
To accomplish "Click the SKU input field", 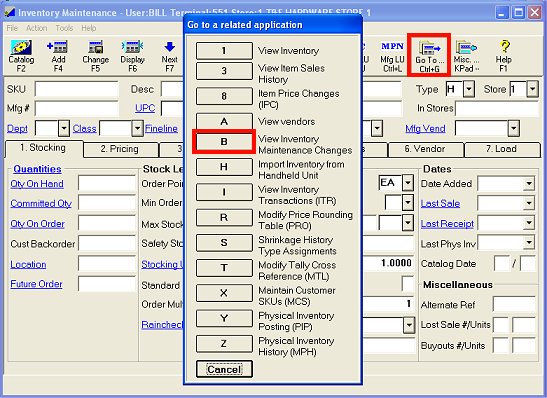I will click(77, 89).
